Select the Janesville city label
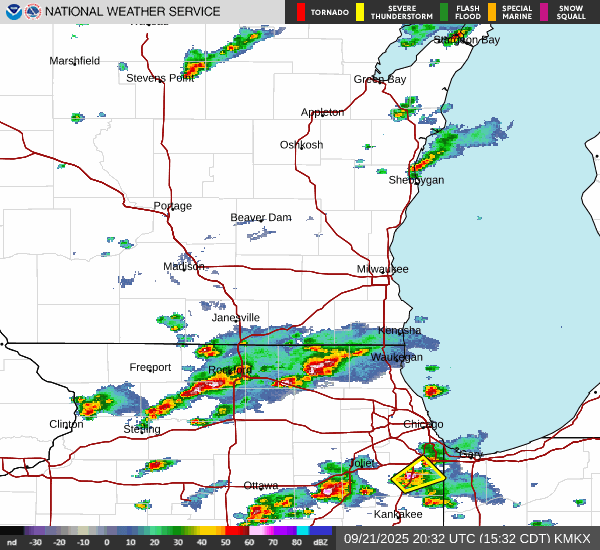The image size is (600, 550). [x=235, y=318]
